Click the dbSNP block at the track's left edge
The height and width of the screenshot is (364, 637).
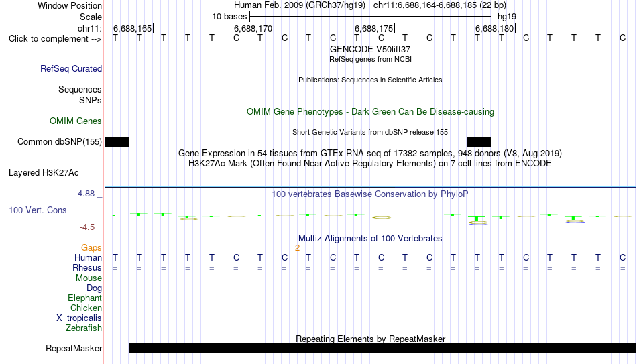click(x=117, y=142)
